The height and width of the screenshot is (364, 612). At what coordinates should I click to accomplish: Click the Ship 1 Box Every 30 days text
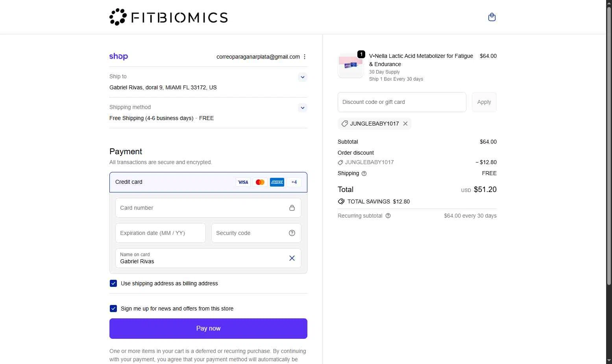point(396,79)
